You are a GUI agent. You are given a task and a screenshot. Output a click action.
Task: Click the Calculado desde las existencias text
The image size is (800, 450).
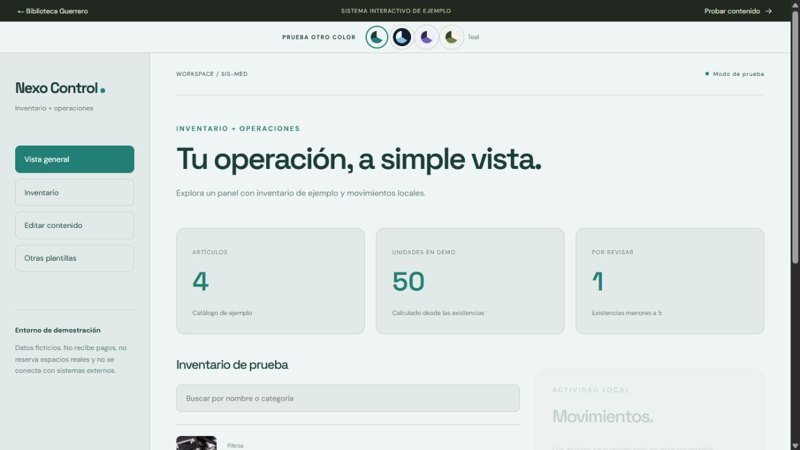point(438,313)
